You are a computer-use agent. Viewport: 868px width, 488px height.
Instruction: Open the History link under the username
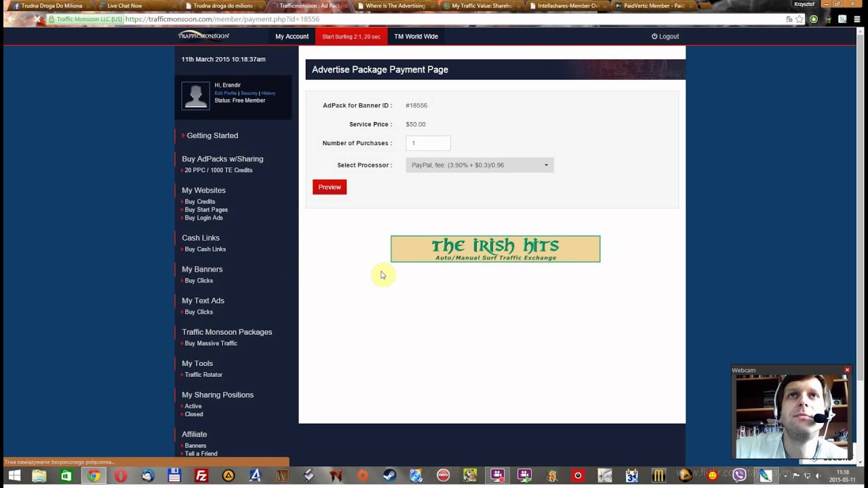click(269, 93)
